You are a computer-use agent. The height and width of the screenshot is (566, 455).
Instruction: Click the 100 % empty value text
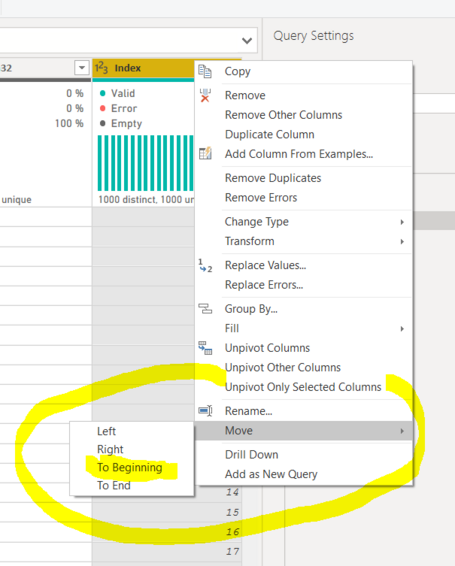pos(69,123)
